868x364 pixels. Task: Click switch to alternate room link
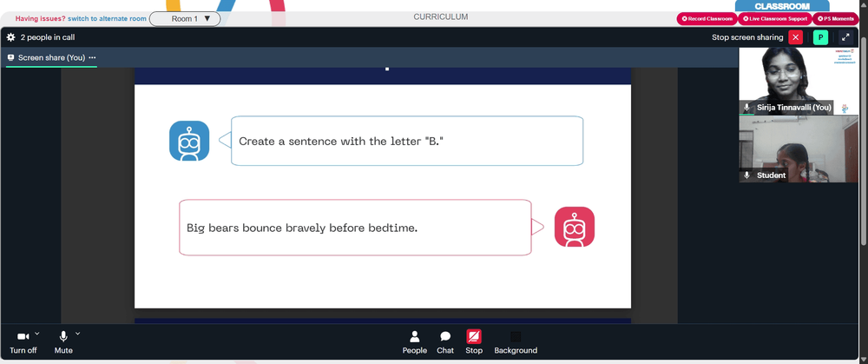coord(108,18)
